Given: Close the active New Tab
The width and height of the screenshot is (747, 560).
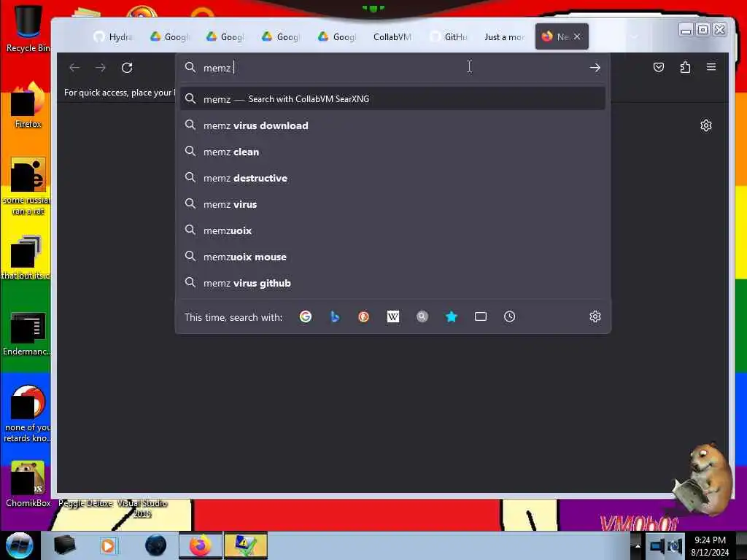Looking at the screenshot, I should click(577, 36).
